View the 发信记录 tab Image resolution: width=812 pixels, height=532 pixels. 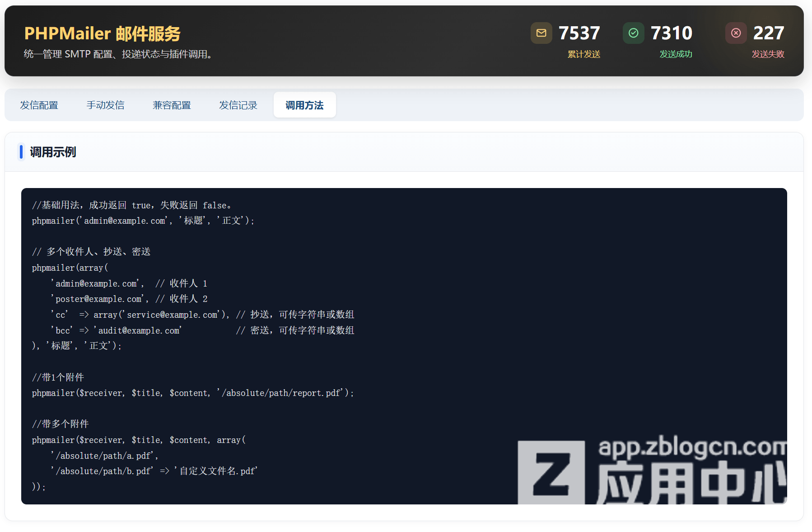pyautogui.click(x=238, y=105)
